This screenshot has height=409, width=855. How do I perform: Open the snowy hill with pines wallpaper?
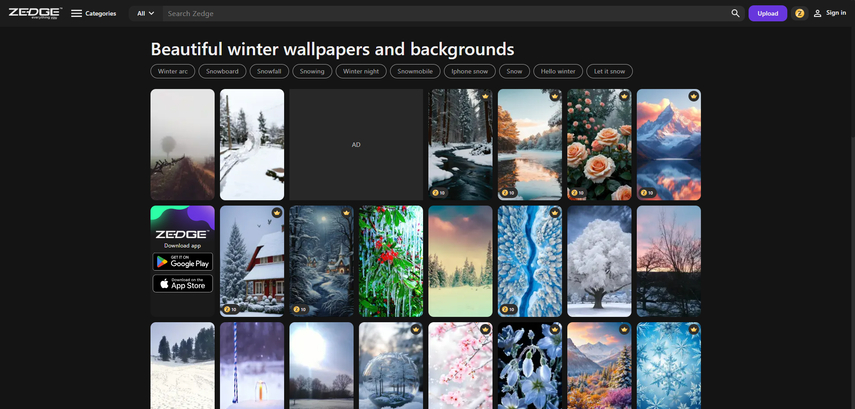(x=183, y=365)
